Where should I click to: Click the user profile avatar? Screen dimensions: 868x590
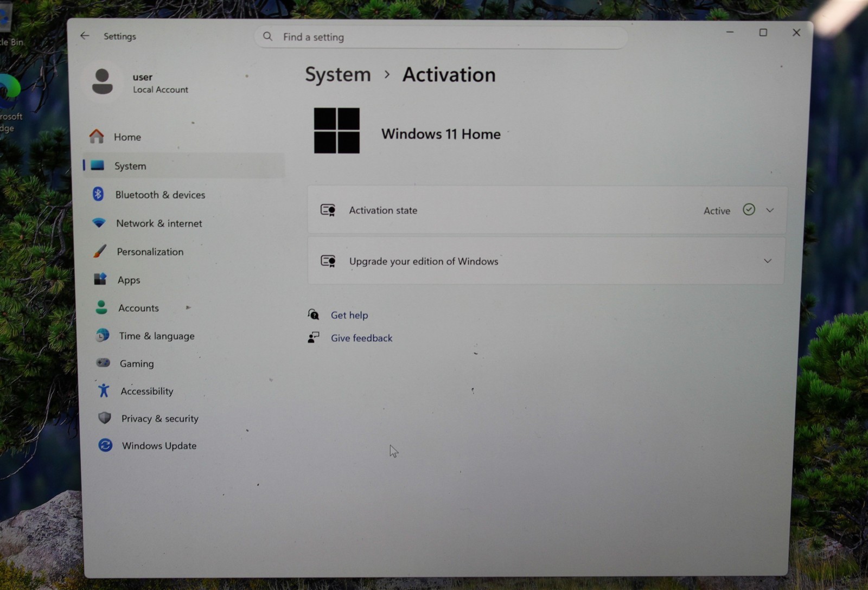[102, 81]
